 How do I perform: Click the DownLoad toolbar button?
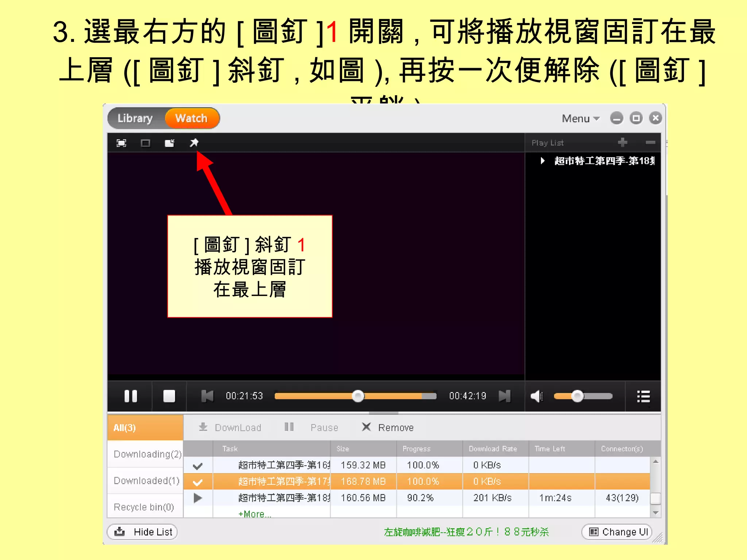[x=230, y=427]
